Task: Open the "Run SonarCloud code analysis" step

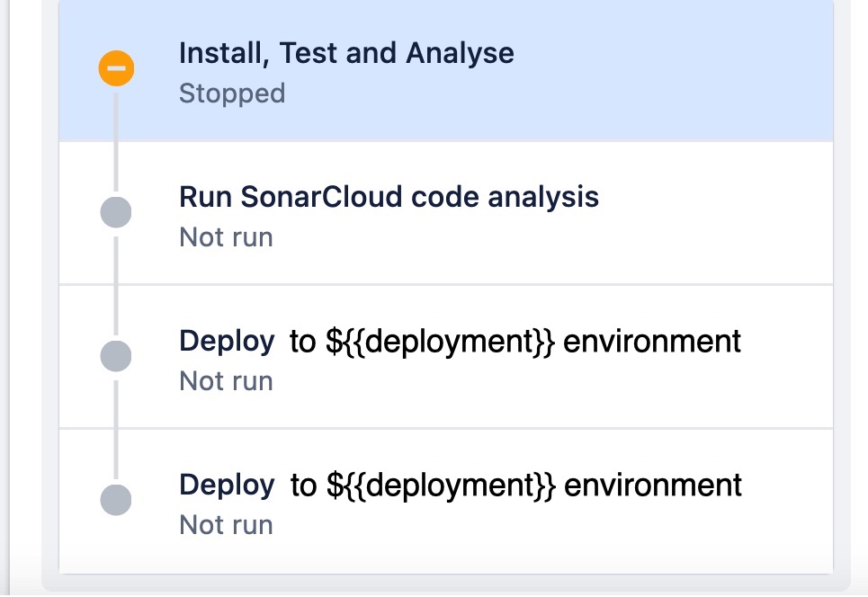Action: [x=445, y=213]
